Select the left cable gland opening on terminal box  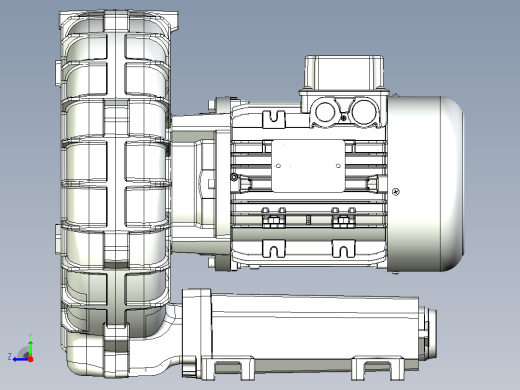(x=325, y=112)
